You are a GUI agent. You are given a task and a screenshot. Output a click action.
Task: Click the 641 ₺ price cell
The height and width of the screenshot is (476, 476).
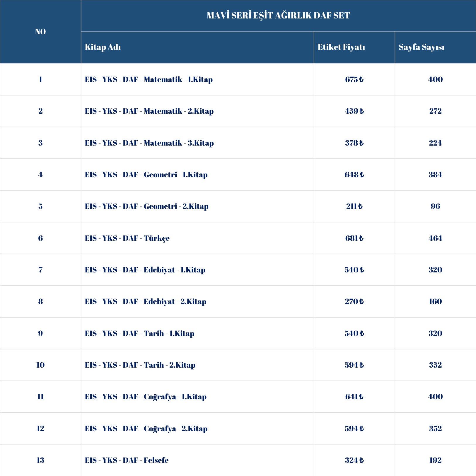point(354,397)
